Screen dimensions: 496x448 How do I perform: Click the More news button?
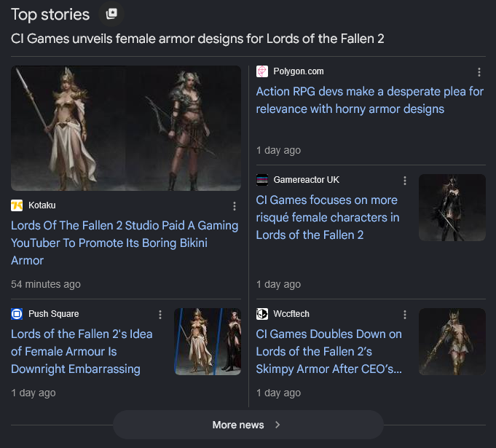[248, 425]
